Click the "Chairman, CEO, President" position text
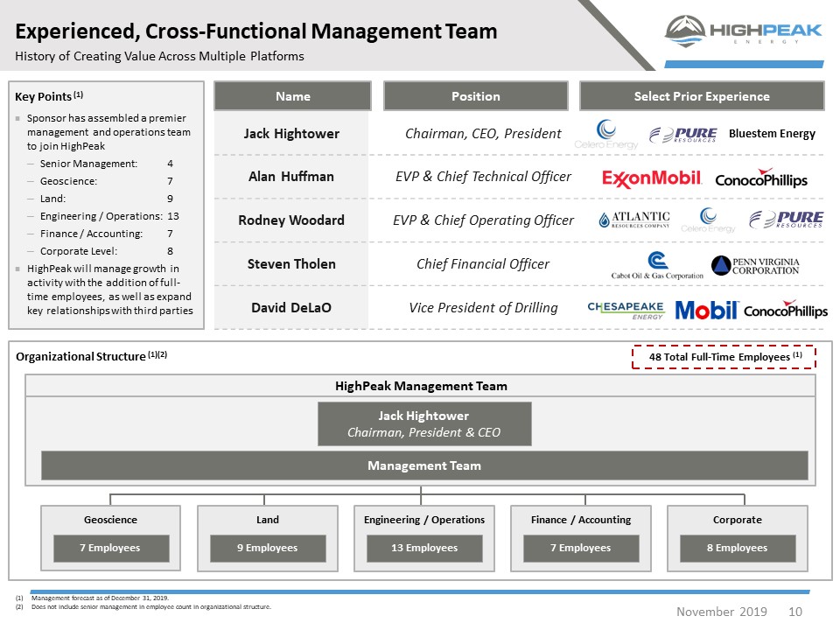This screenshot has width=840, height=630. click(x=483, y=133)
